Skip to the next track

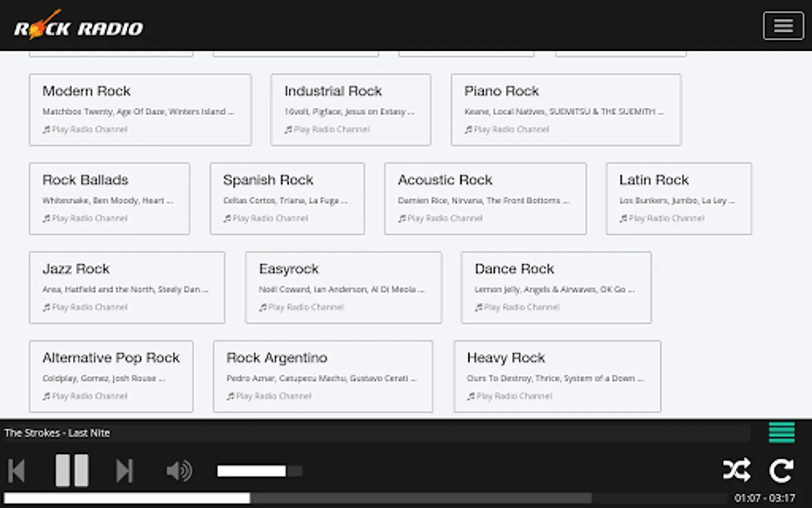124,471
